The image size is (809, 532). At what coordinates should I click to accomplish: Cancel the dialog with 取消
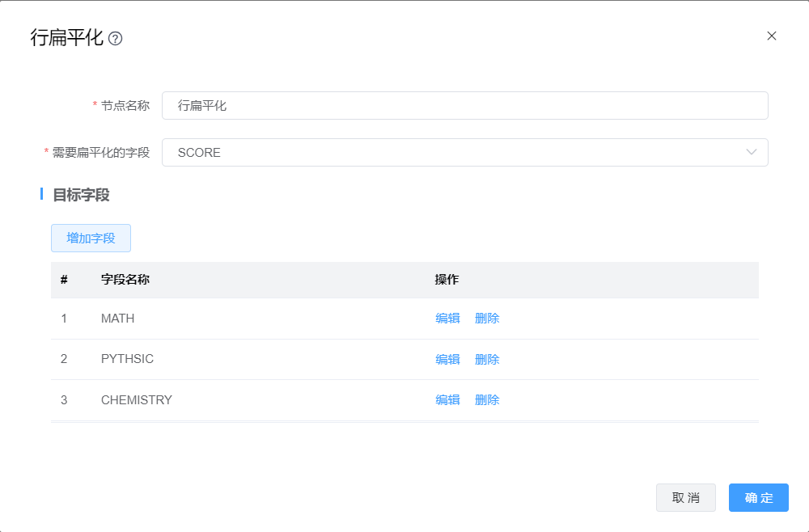point(685,498)
